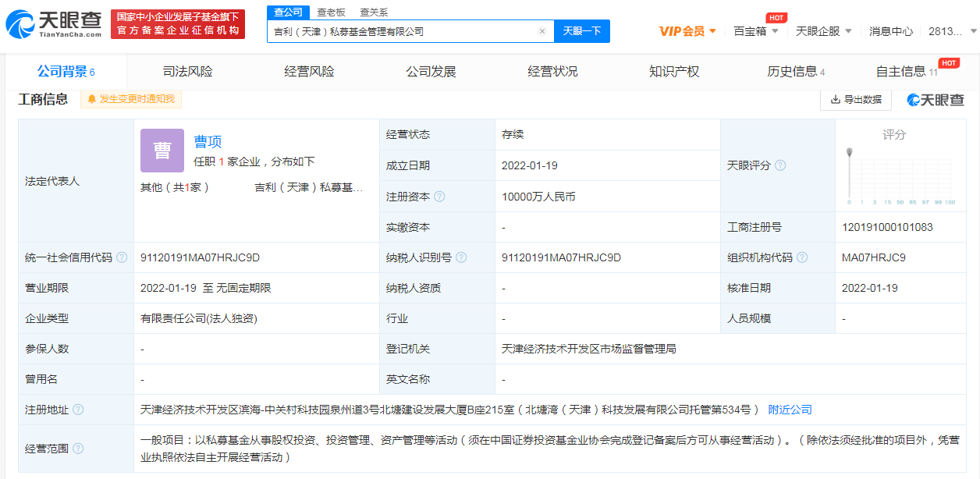Click the 天眼查 watermark logo beside export

point(936,99)
